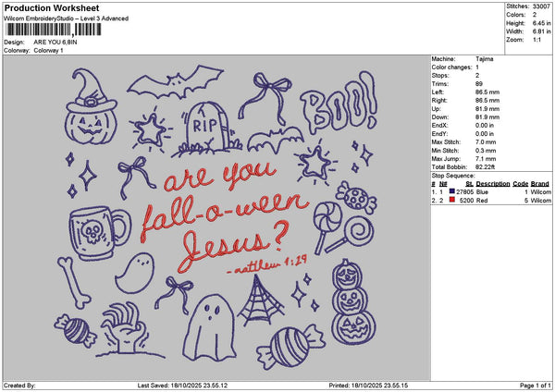
Task: Click the Colors value 2
Action: pyautogui.click(x=535, y=15)
